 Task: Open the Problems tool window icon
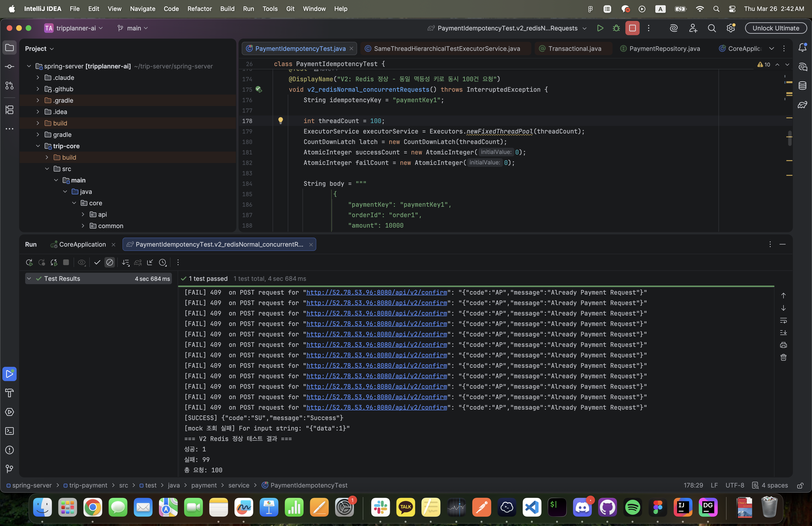(x=9, y=450)
